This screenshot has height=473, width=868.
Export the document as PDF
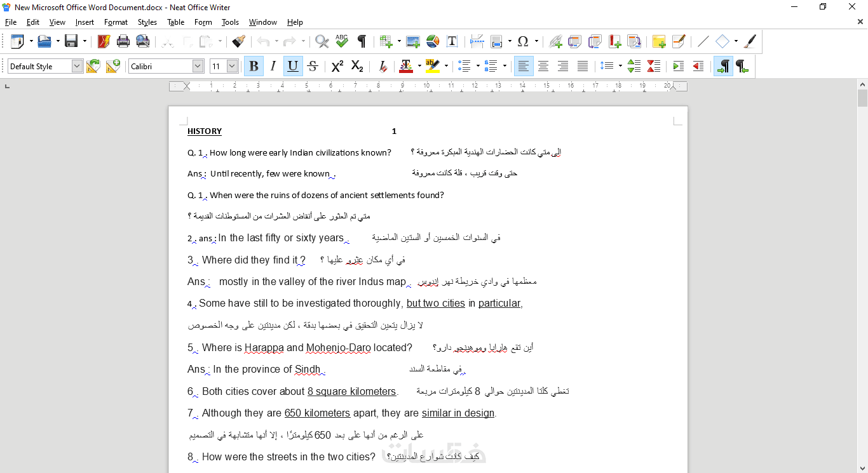click(104, 42)
